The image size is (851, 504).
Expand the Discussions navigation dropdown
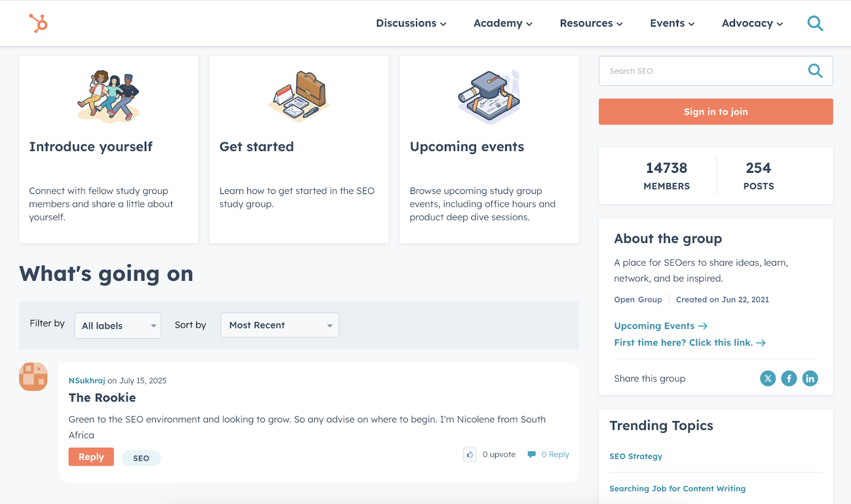411,23
